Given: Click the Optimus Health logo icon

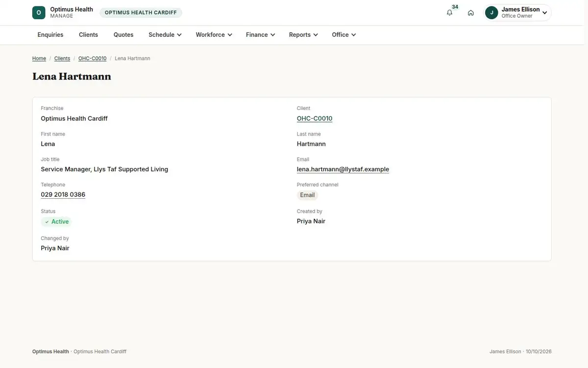Looking at the screenshot, I should [x=39, y=13].
